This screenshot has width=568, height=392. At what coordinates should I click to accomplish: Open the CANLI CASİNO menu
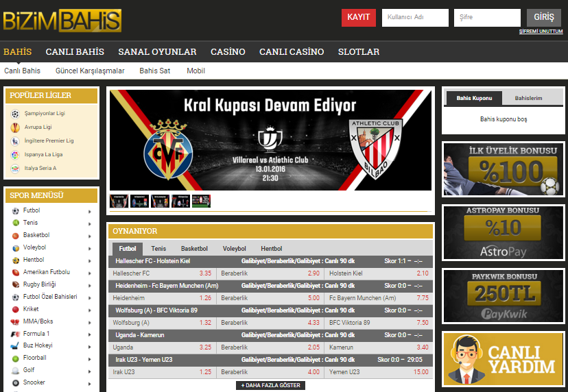[292, 52]
